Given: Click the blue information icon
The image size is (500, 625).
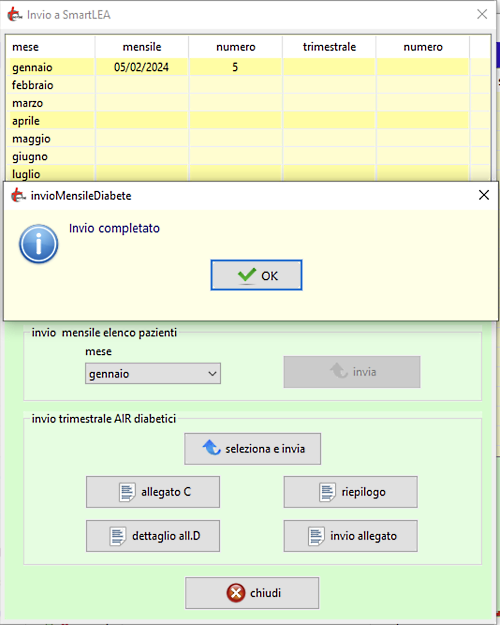Looking at the screenshot, I should [39, 244].
